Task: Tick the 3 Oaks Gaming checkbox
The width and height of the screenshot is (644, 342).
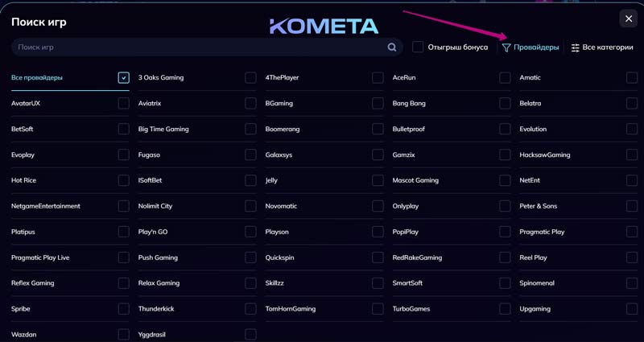Action: pyautogui.click(x=250, y=78)
